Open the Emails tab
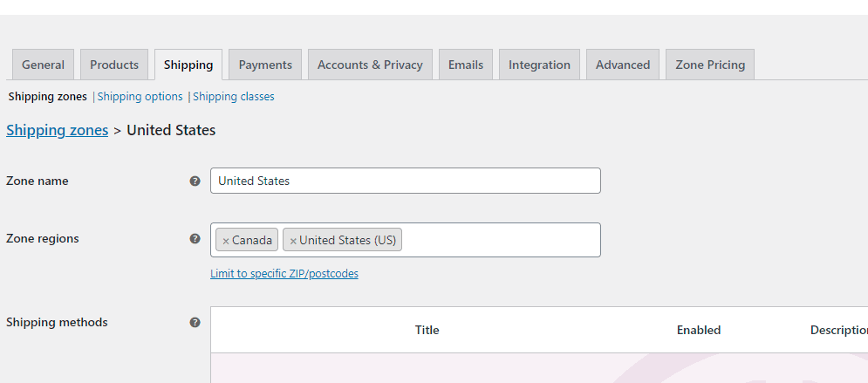 point(466,65)
